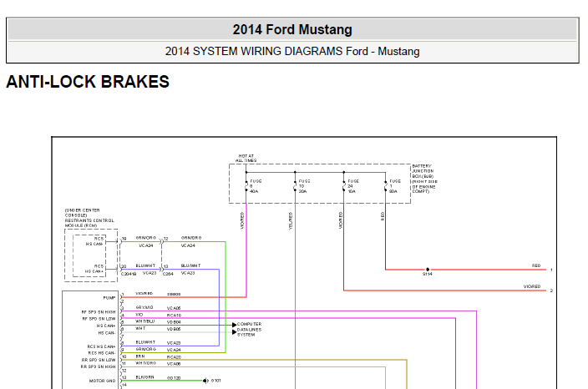
Task: Click the Restraints Control Module (RCM) label
Action: click(89, 223)
